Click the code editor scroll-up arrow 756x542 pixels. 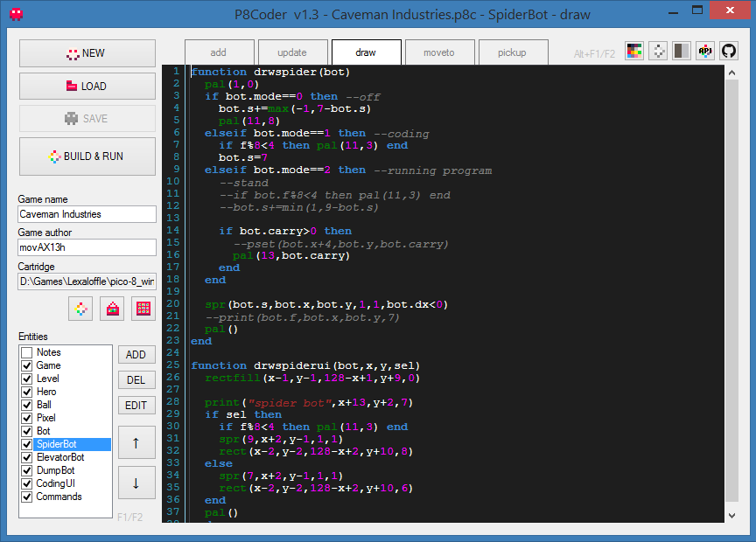click(x=731, y=73)
